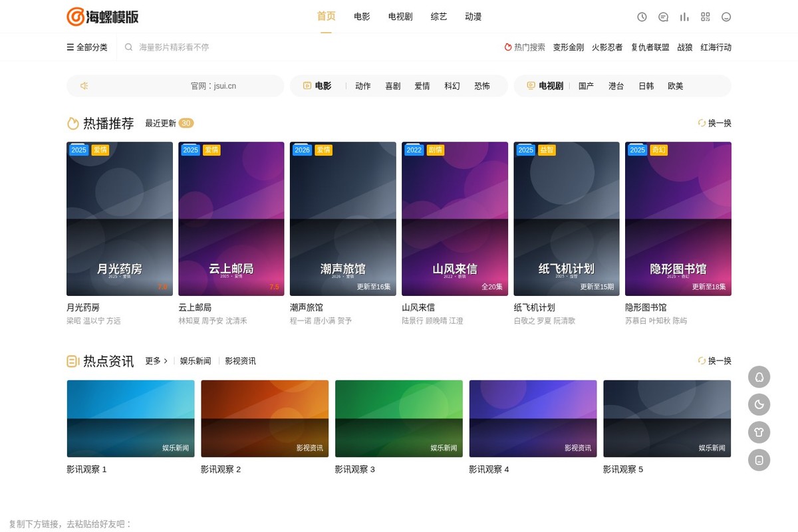Screen dimensions: 798x532
Task: Open the 影视资讯 section link
Action: (x=241, y=361)
